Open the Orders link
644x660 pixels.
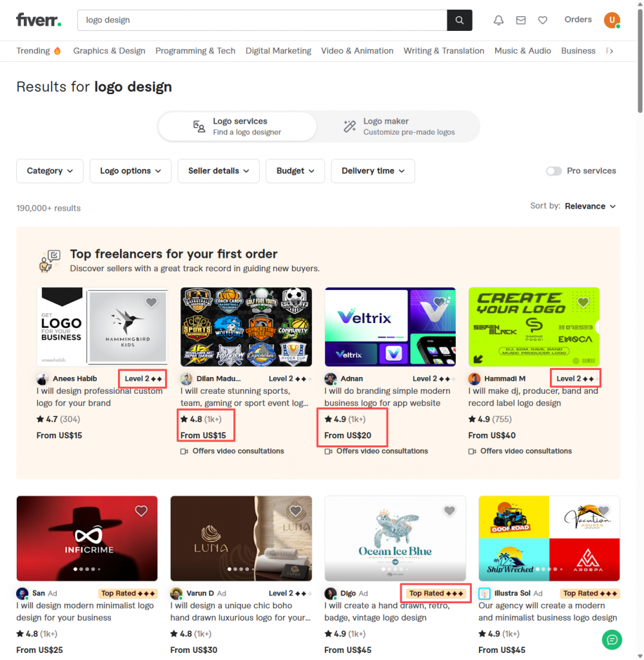coord(578,19)
